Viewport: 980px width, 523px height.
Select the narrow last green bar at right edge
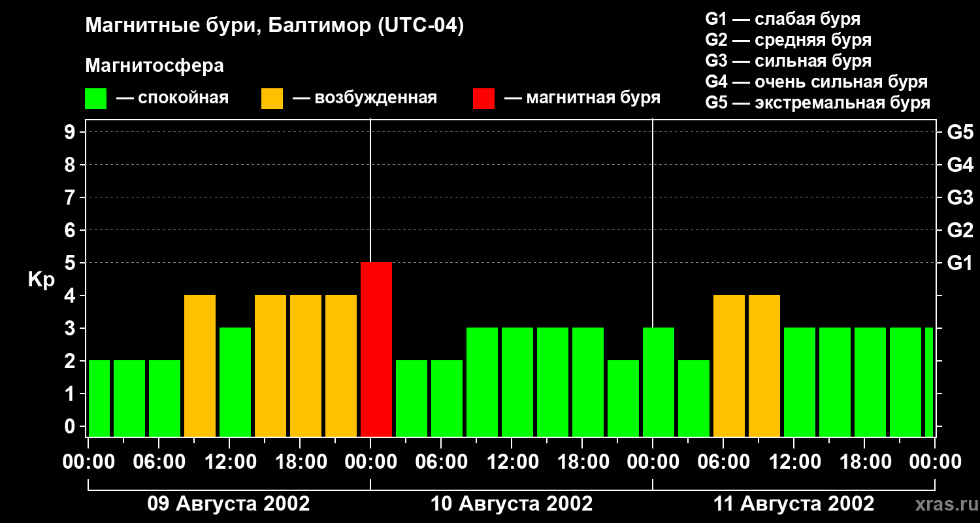(929, 382)
